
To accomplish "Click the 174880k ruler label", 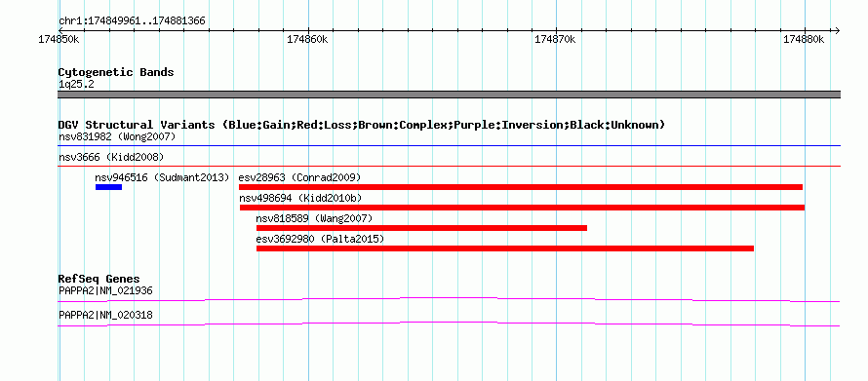I will 804,39.
